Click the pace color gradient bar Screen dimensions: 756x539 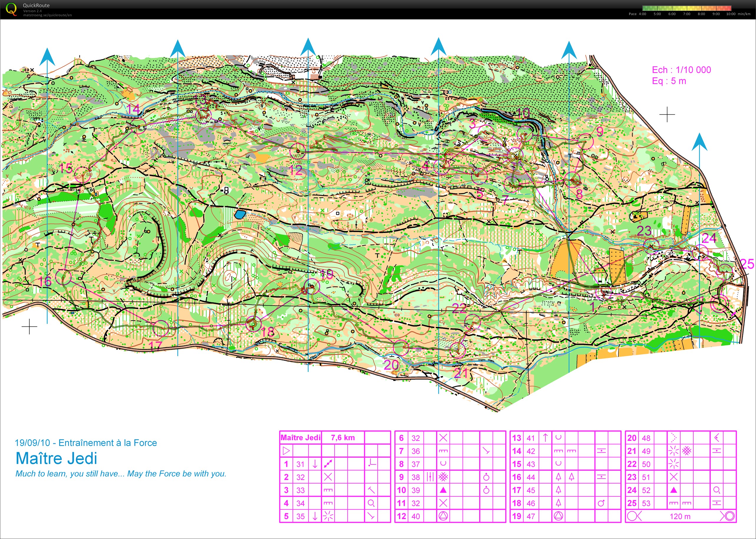click(x=687, y=8)
